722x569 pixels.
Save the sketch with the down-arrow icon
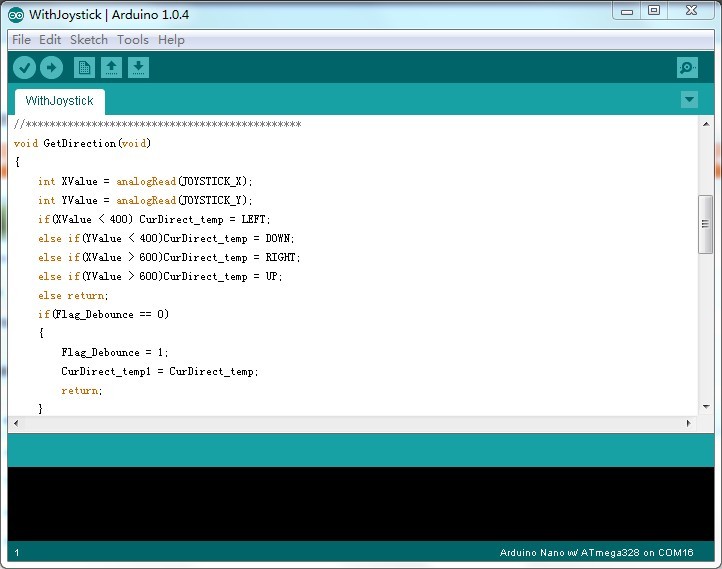(x=138, y=68)
